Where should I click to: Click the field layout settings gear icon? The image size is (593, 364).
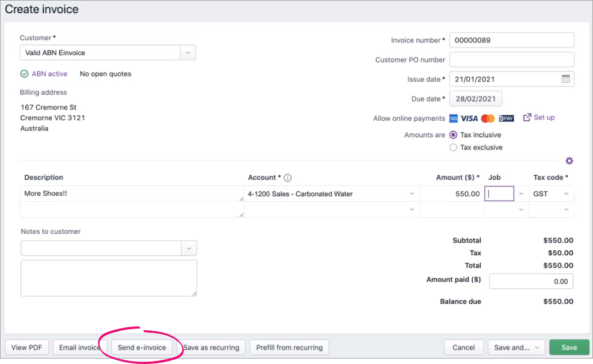pos(569,161)
